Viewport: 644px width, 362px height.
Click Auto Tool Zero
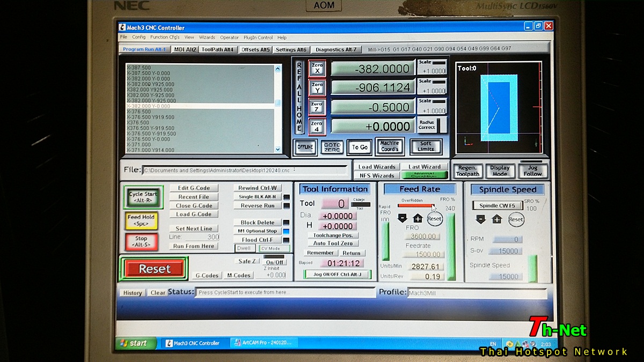[333, 243]
